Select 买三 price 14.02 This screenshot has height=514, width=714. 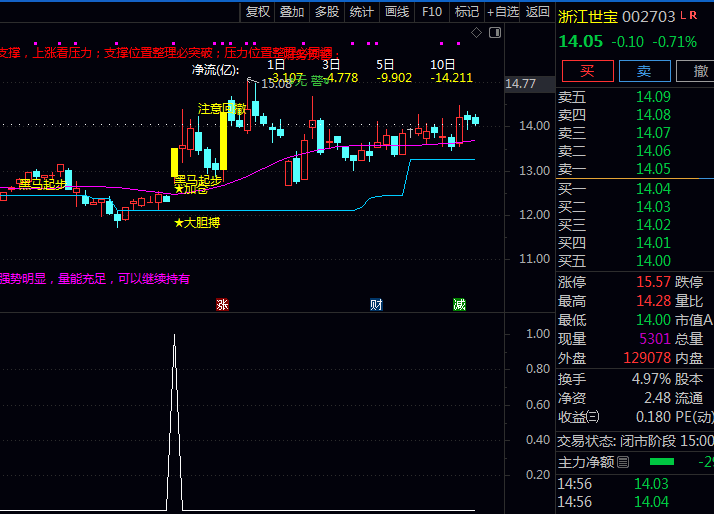point(653,225)
